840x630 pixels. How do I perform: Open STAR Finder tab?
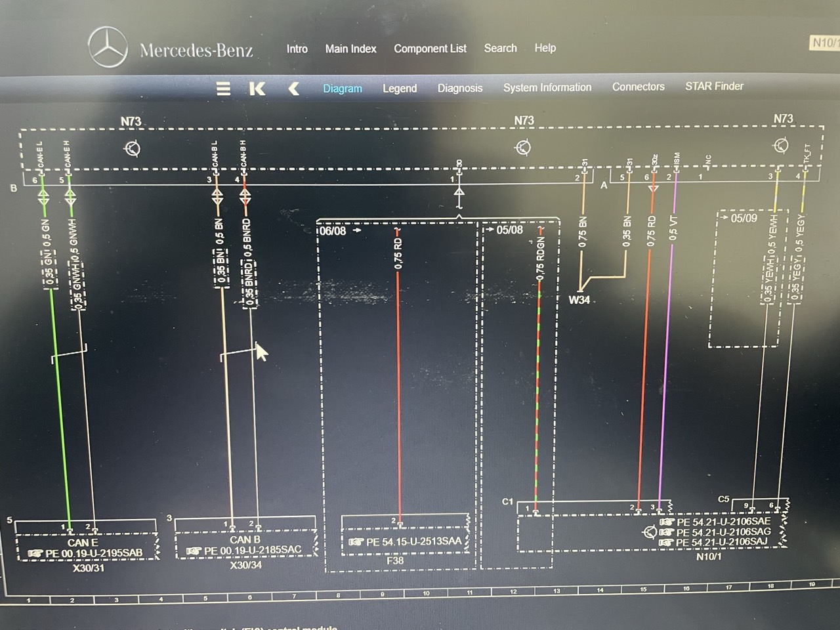714,86
